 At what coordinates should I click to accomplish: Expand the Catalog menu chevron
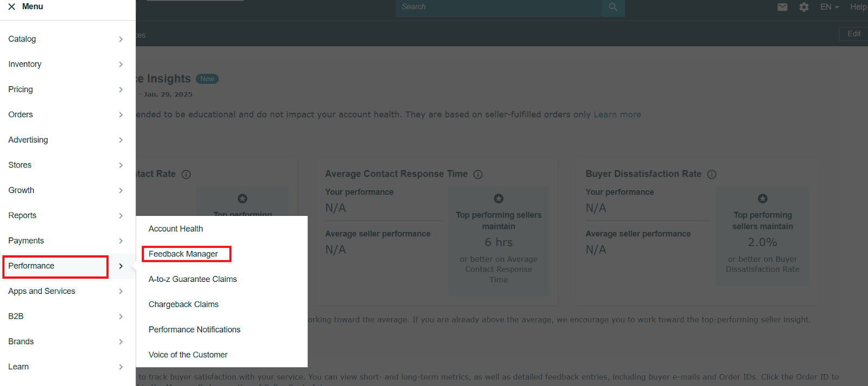point(121,39)
